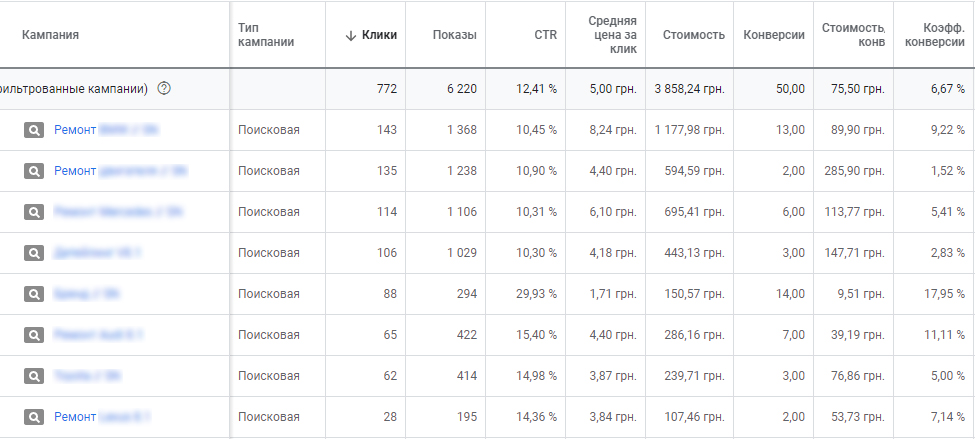Click the Тип кампании column header
975x439 pixels.
266,35
